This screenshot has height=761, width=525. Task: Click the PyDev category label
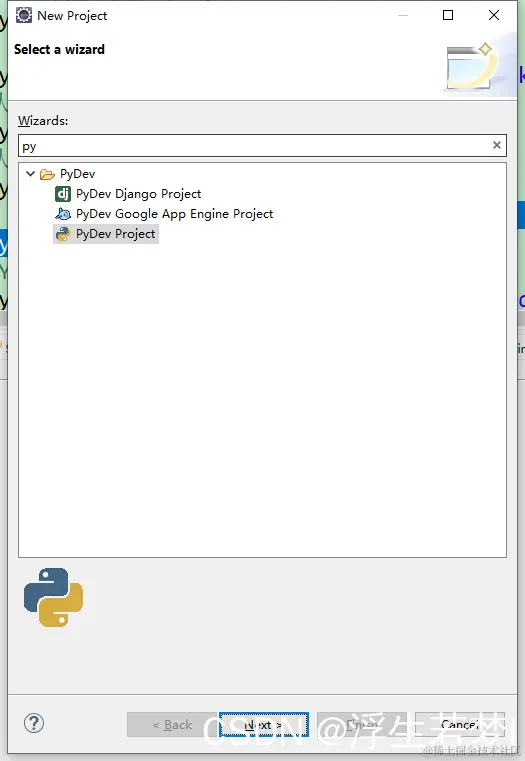point(78,174)
